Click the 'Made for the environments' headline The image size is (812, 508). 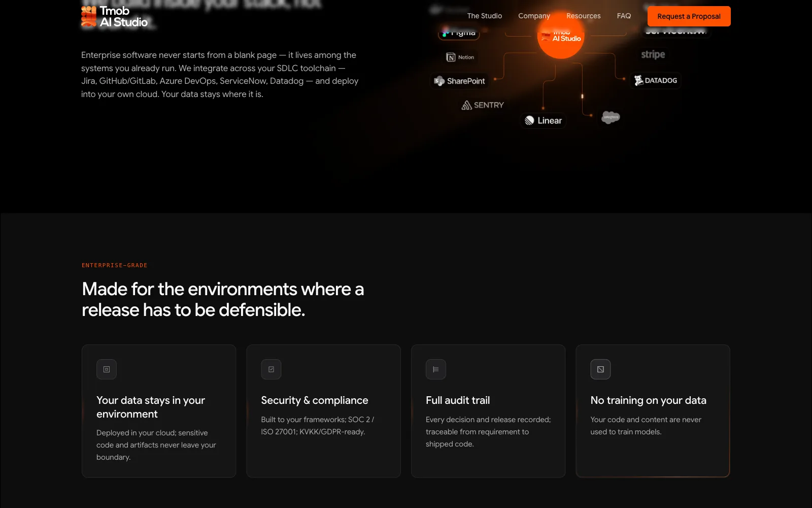click(x=223, y=299)
